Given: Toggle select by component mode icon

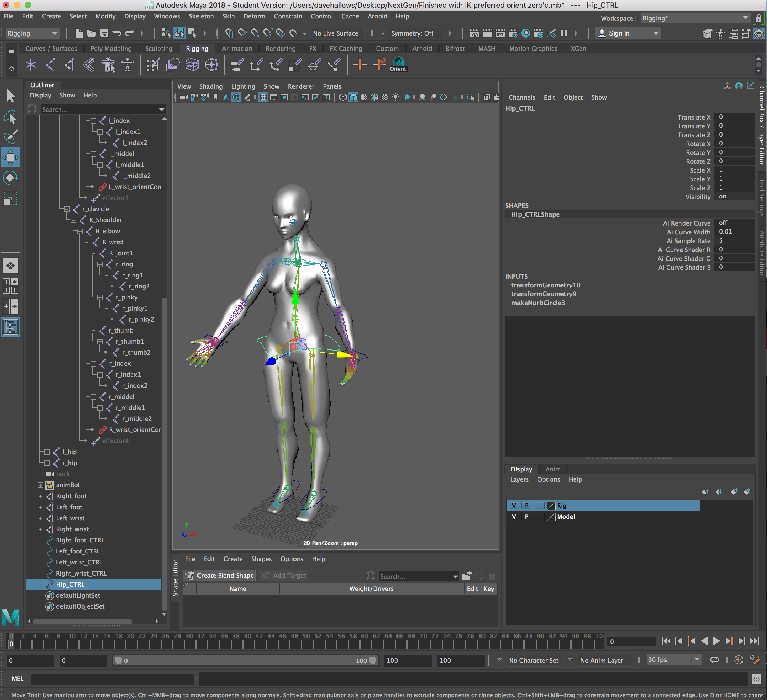Looking at the screenshot, I should (x=192, y=33).
